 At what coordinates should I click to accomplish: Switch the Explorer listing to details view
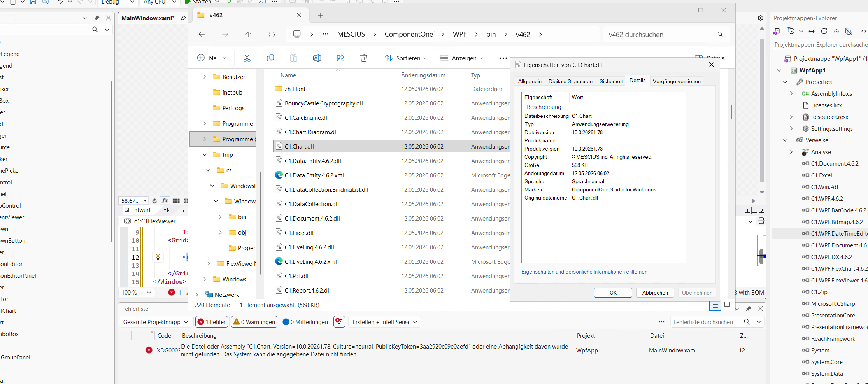coord(715,305)
